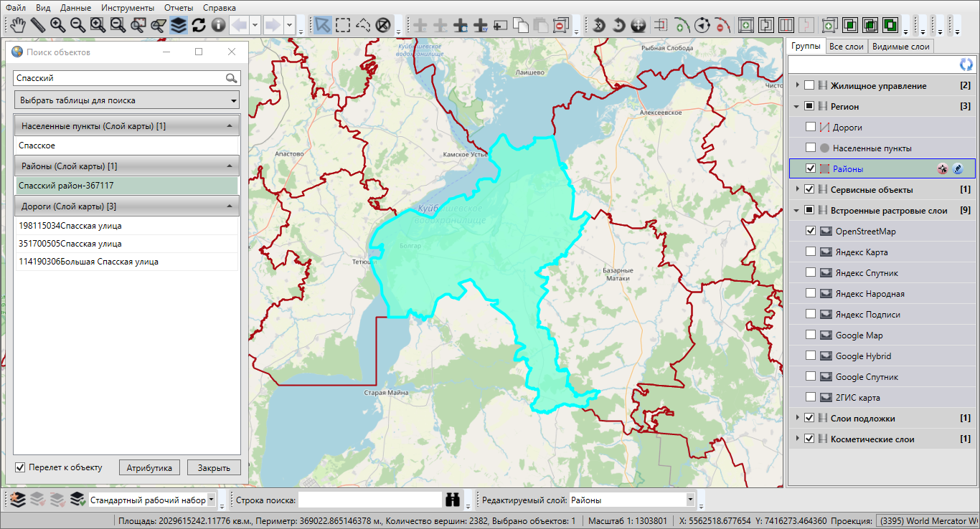Click the binoculars search icon
Screen dimensions: 980x529
click(x=453, y=500)
